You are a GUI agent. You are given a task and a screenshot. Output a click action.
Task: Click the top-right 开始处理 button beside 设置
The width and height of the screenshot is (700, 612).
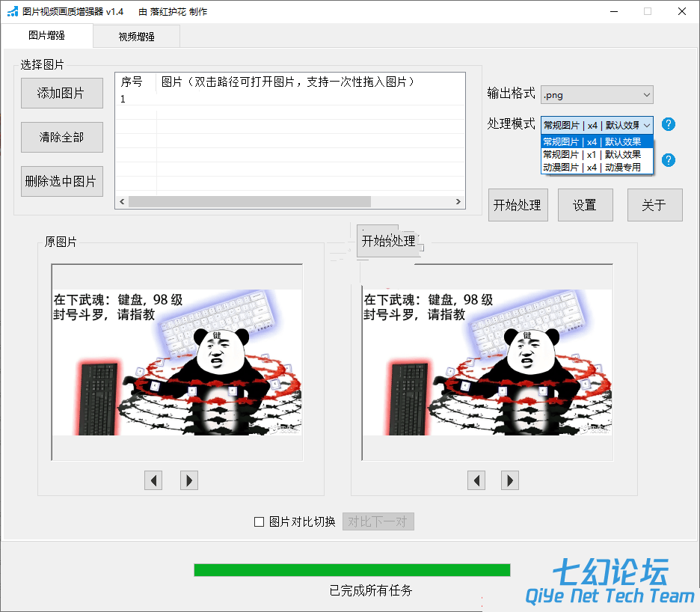tap(518, 205)
